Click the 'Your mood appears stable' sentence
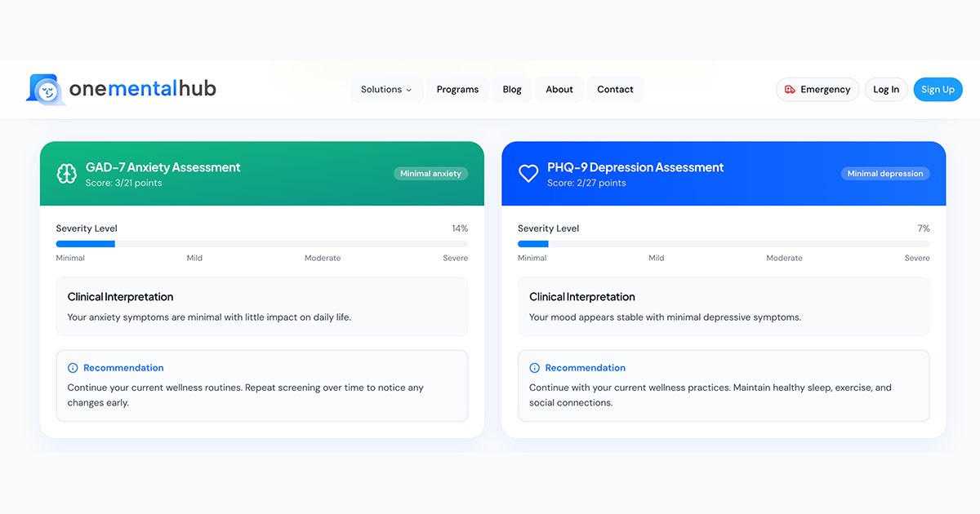The width and height of the screenshot is (980, 514). [x=666, y=317]
